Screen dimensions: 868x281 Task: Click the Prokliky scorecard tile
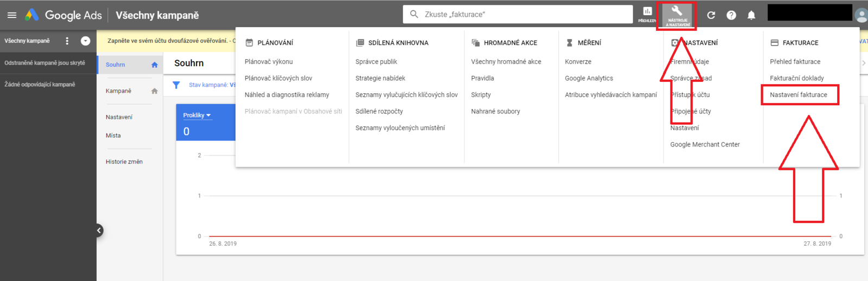(x=206, y=123)
